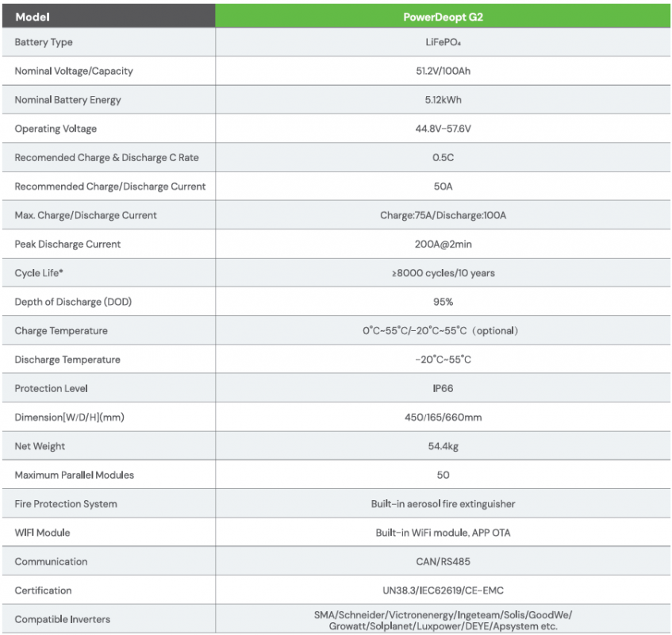Select the Battery Type row label
The width and height of the screenshot is (672, 635).
(44, 42)
